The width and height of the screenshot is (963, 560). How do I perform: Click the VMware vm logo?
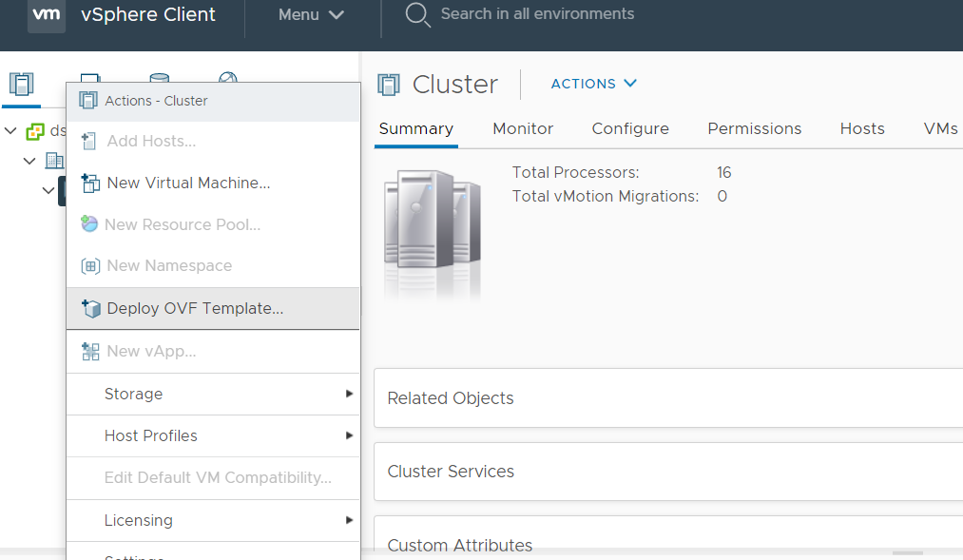click(x=47, y=14)
